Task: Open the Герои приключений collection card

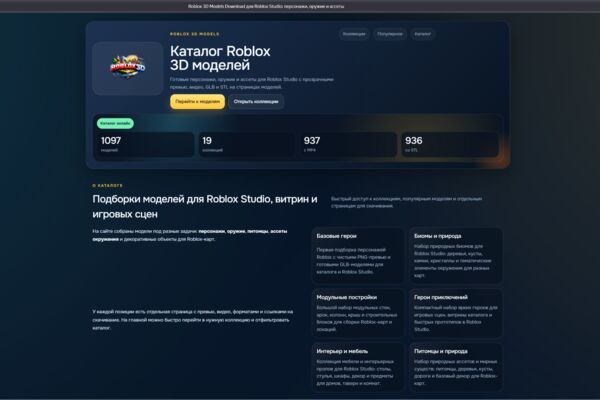Action: (456, 313)
